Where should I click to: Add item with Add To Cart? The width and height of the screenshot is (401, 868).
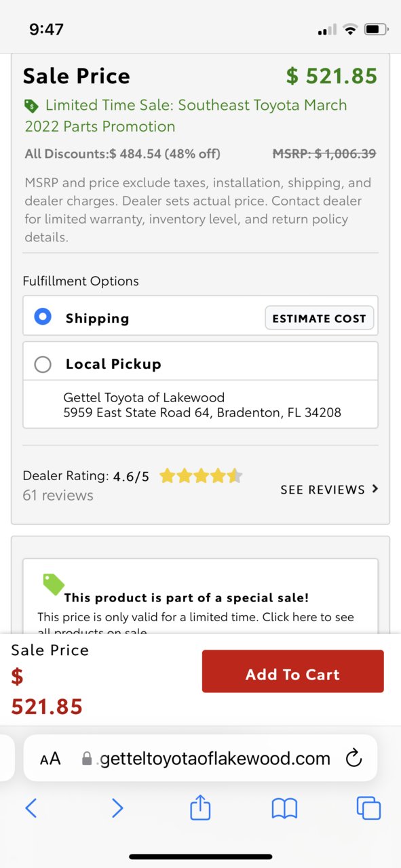click(292, 671)
